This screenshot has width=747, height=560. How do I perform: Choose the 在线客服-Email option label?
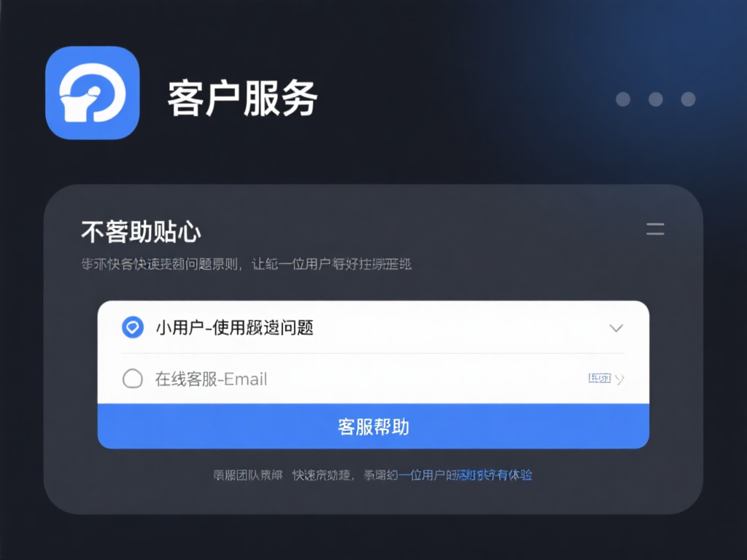coord(211,379)
